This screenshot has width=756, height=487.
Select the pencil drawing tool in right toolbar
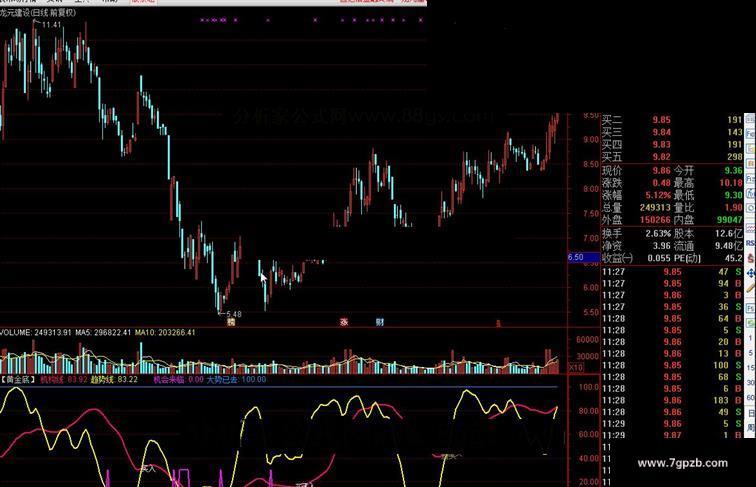[751, 288]
